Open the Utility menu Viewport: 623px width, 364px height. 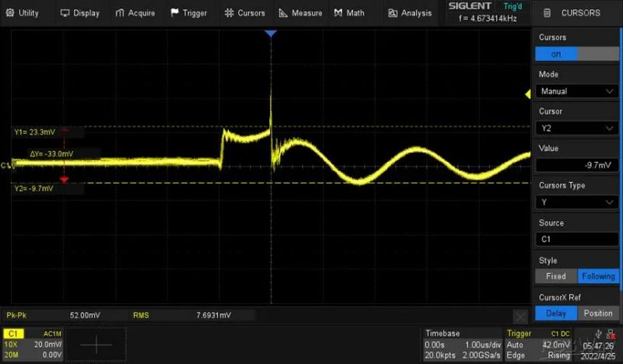point(23,12)
